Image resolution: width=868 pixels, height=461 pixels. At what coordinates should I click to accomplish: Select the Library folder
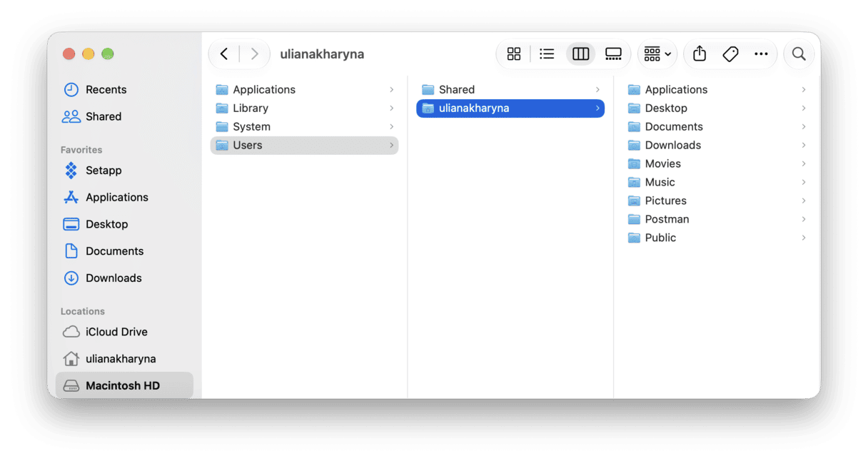coord(304,108)
